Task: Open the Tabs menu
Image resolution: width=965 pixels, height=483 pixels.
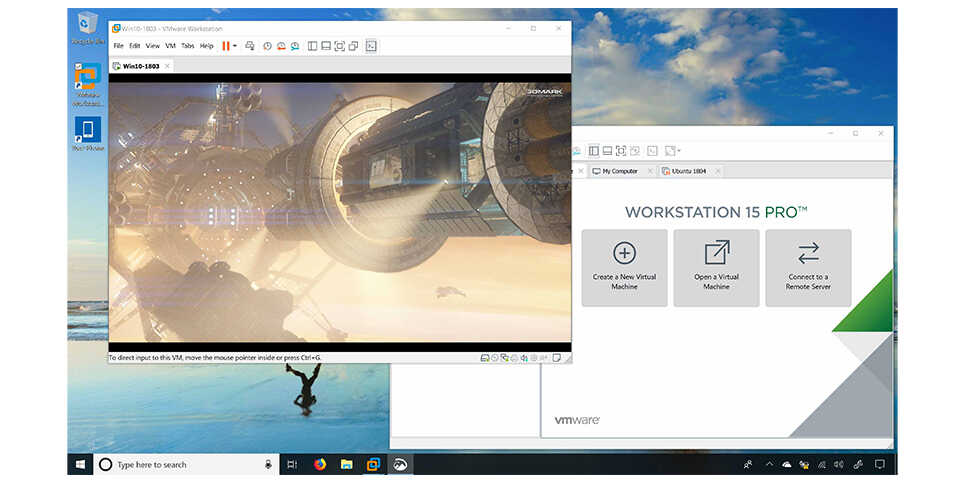Action: coord(188,46)
